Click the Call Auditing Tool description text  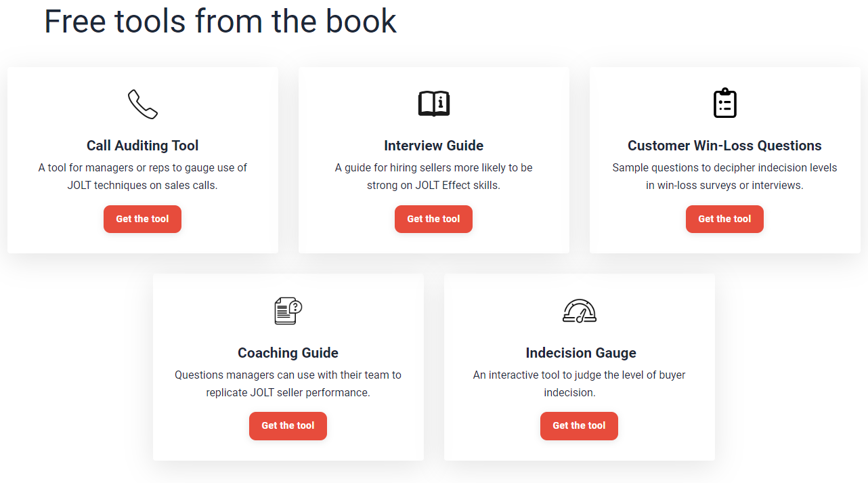click(142, 175)
